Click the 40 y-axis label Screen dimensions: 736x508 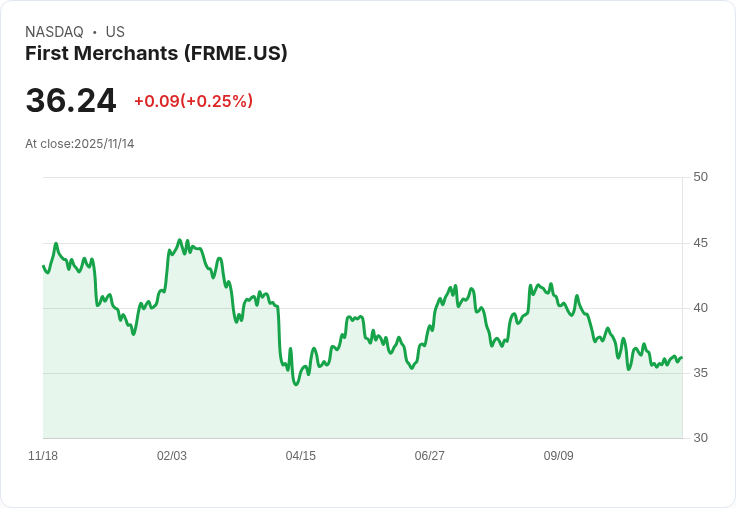(x=701, y=308)
